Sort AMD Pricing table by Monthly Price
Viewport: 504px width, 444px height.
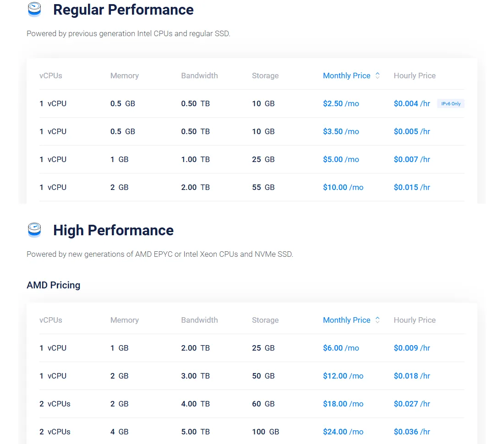(346, 320)
